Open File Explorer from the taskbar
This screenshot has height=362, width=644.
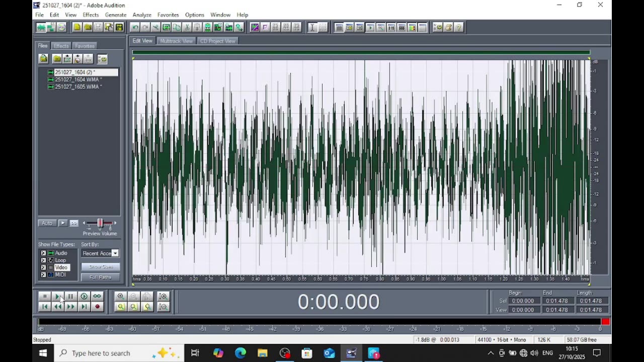point(263,353)
